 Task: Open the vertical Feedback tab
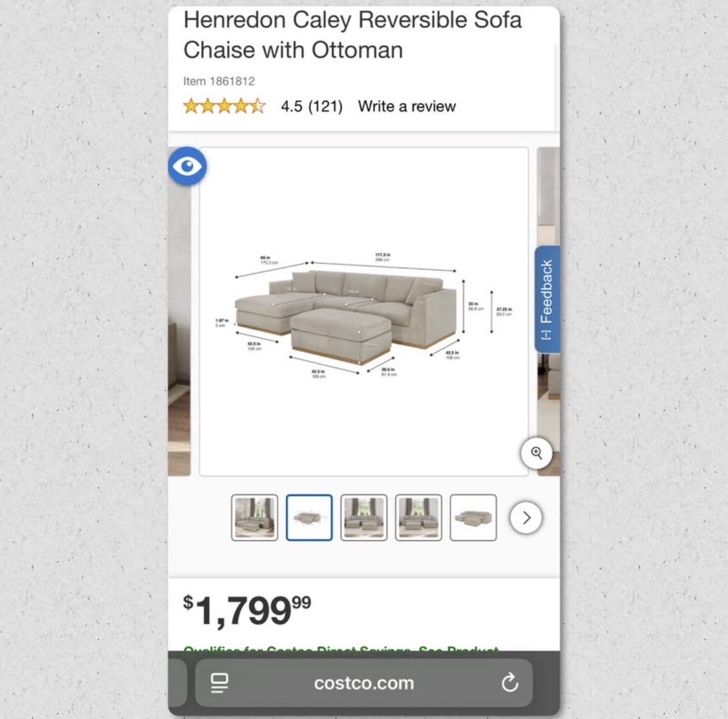pos(547,299)
